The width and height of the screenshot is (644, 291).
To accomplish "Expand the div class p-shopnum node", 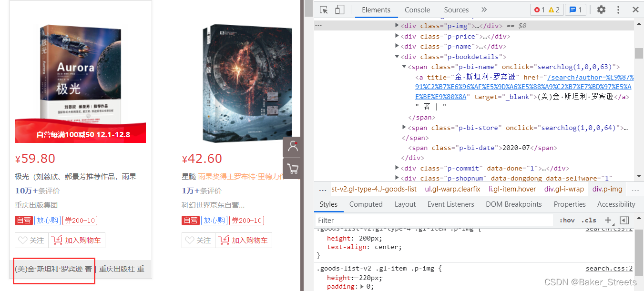I will (397, 178).
